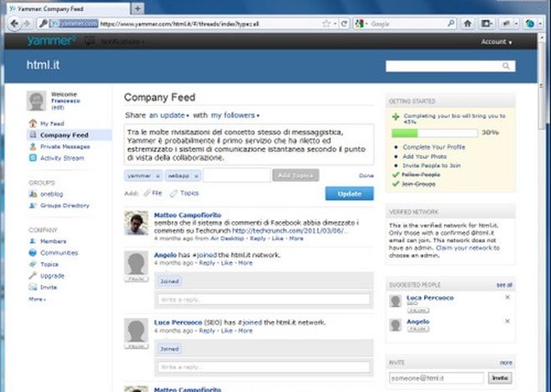Open a new browser tab
The height and width of the screenshot is (392, 551).
138,9
